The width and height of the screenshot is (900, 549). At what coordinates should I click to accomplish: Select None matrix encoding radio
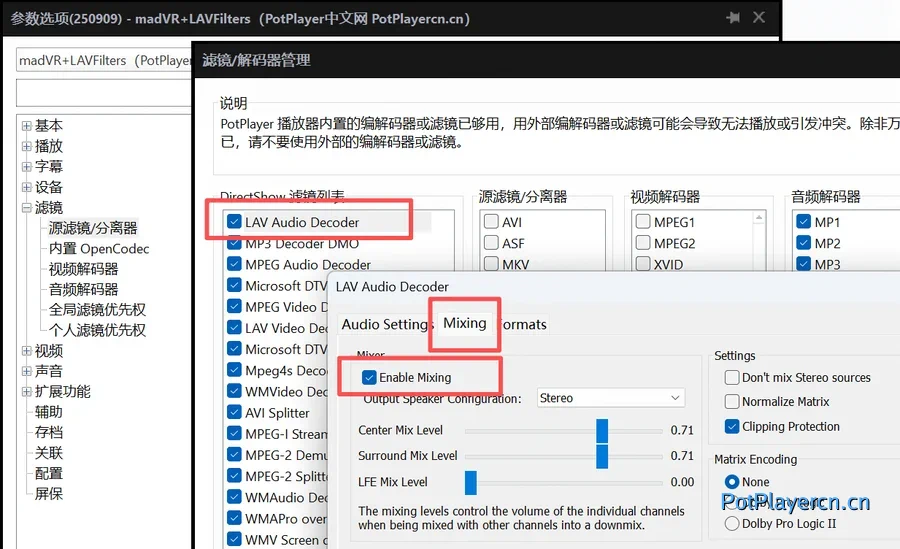tap(732, 482)
